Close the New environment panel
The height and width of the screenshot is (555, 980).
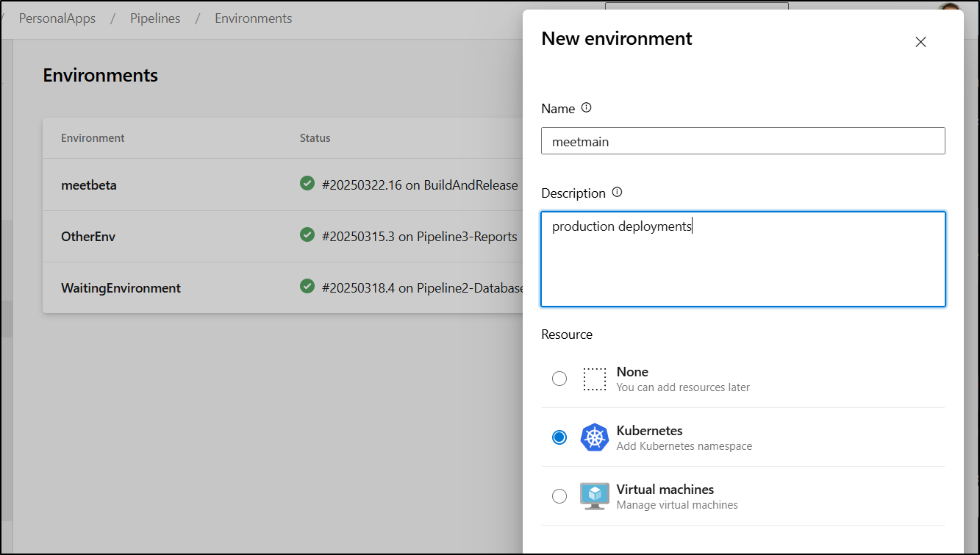tap(920, 42)
